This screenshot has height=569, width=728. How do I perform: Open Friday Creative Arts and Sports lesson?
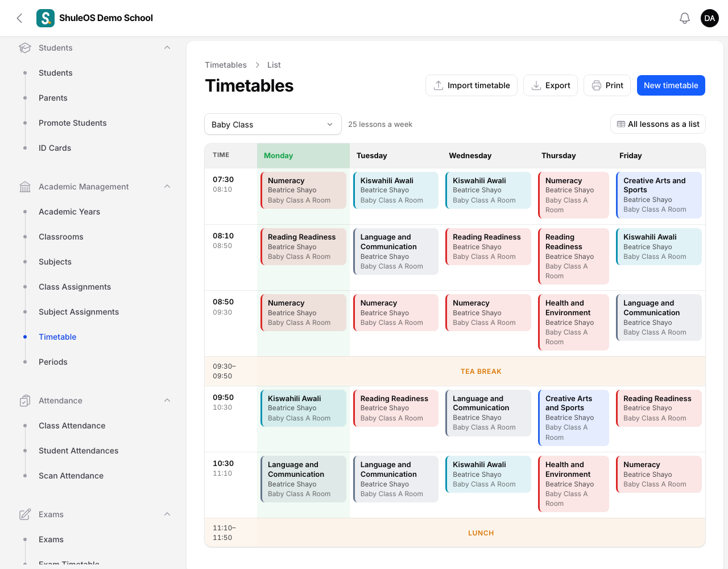(659, 195)
